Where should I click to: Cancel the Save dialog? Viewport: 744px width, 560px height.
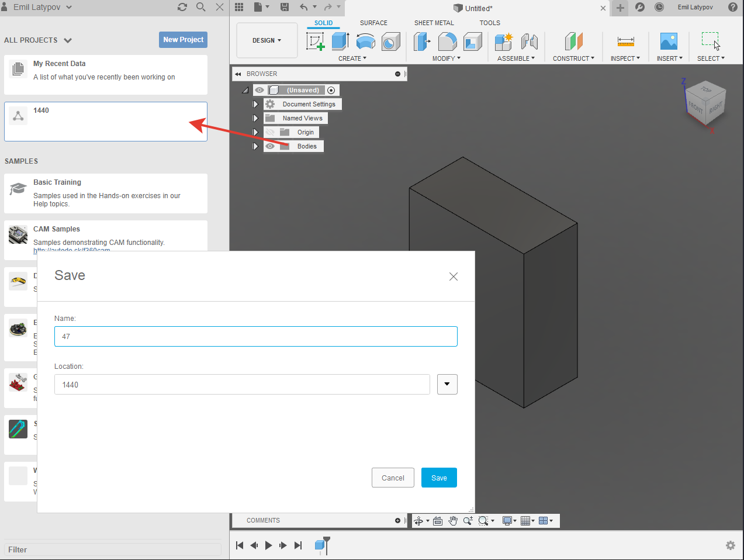pyautogui.click(x=393, y=478)
